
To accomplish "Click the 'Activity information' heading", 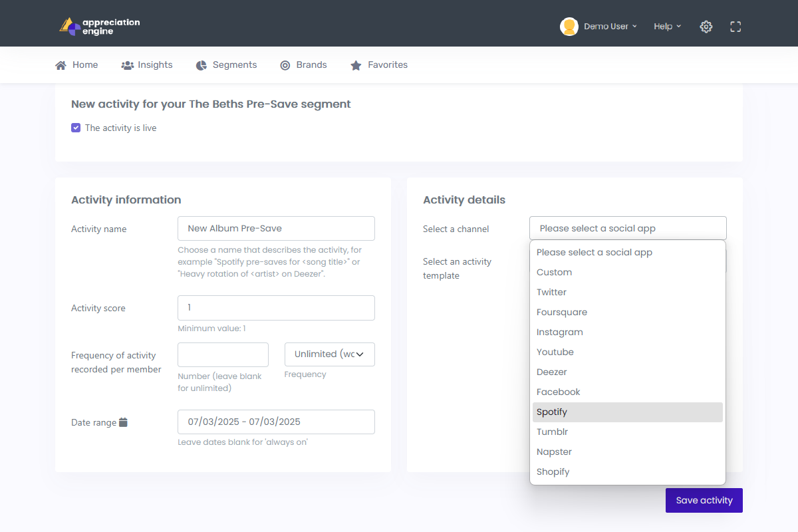I will click(126, 199).
